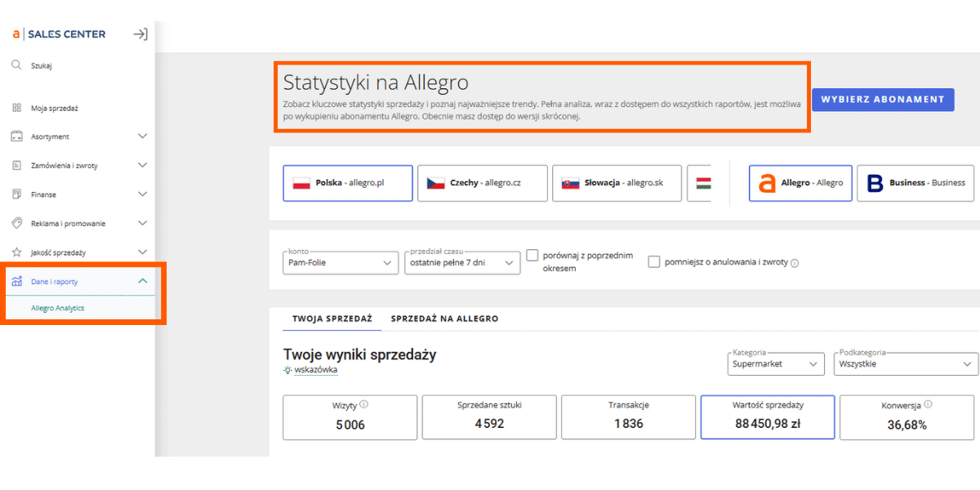Image resolution: width=980 pixels, height=490 pixels.
Task: Expand Zamówienia i zwroty chevron
Action: [143, 165]
